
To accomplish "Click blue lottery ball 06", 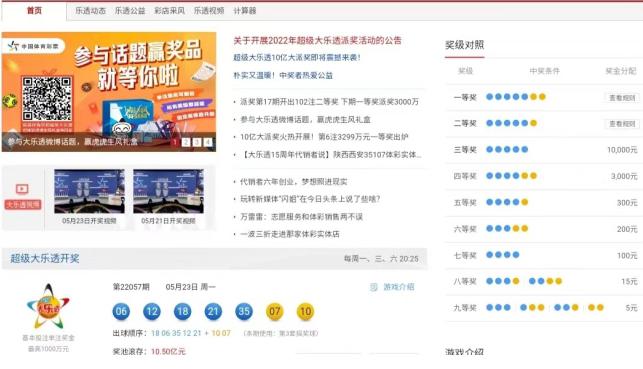I will pos(121,312).
